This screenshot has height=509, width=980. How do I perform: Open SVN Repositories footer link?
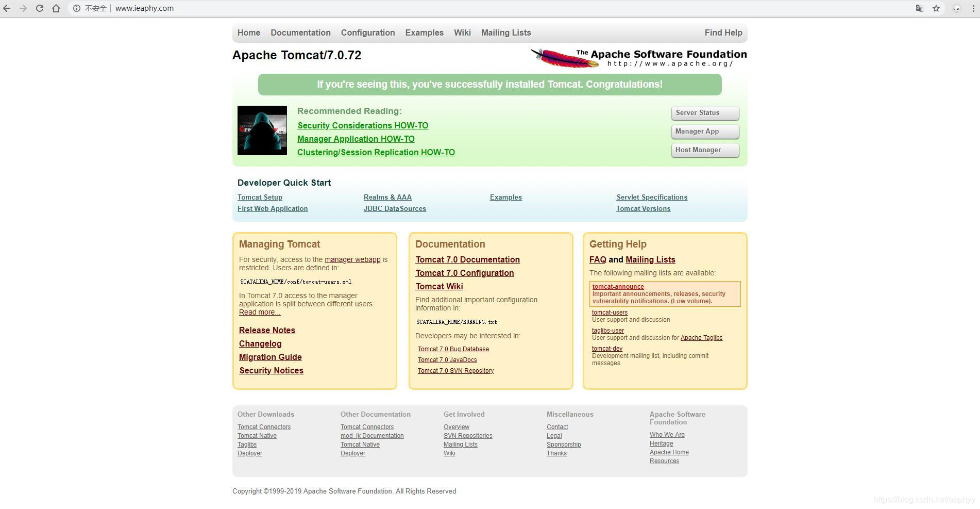[x=468, y=436]
